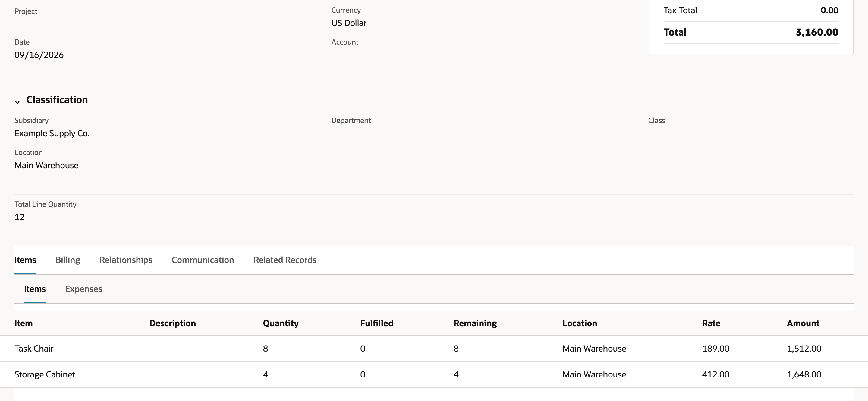Click the Location column header in table

pyautogui.click(x=580, y=323)
